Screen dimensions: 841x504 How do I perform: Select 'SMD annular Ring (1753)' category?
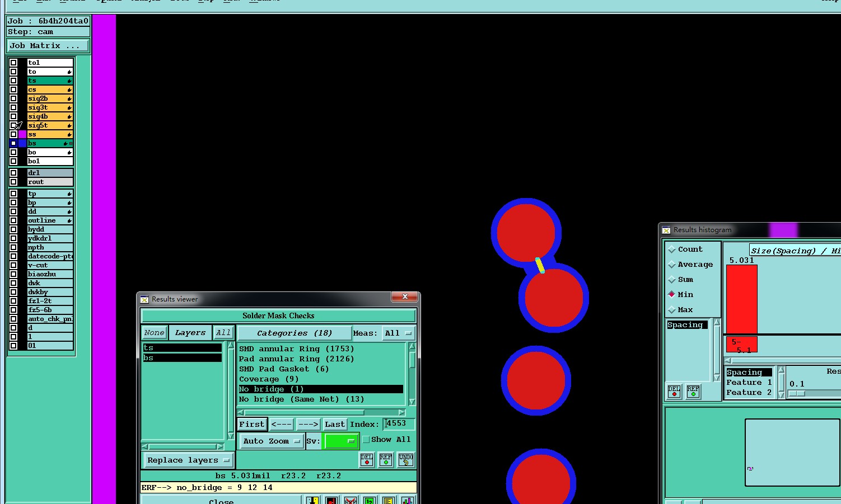coord(321,348)
